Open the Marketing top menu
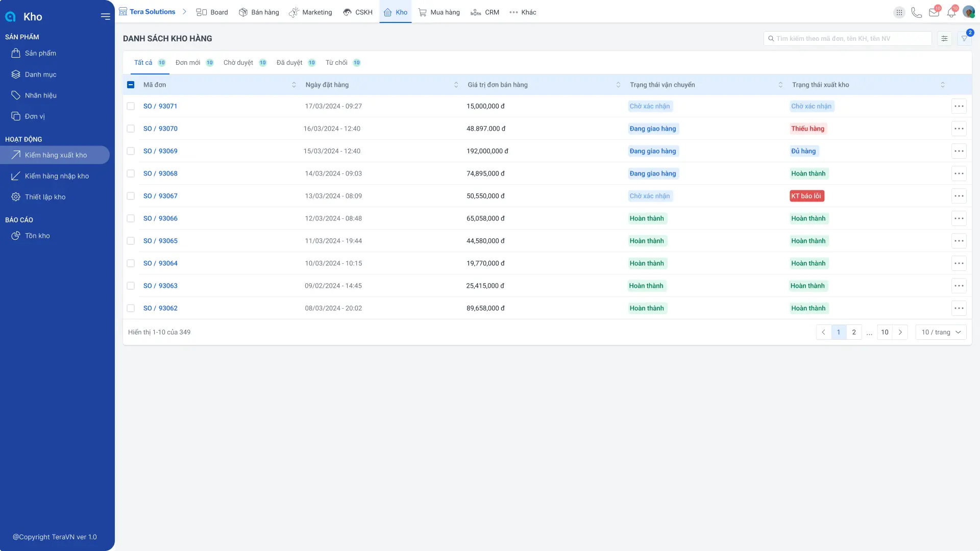The image size is (980, 551). (x=310, y=12)
